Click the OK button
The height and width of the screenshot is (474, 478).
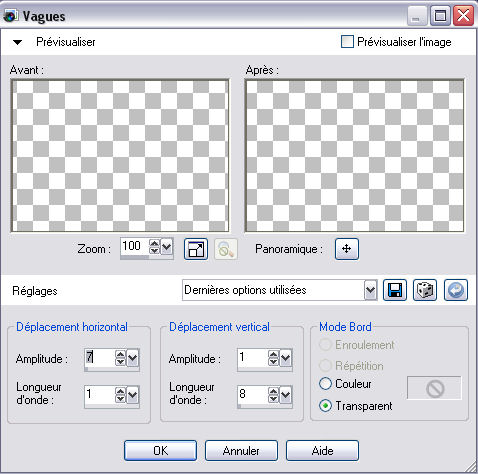[x=160, y=451]
